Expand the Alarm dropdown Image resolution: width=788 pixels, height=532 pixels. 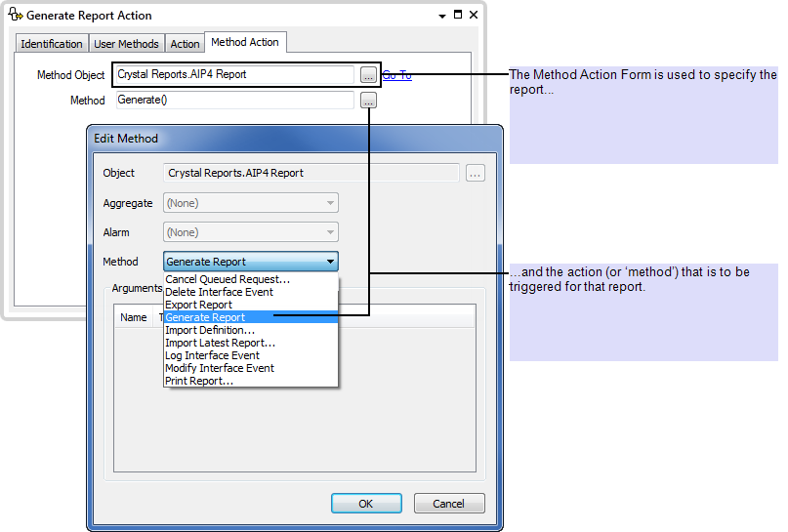251,232
